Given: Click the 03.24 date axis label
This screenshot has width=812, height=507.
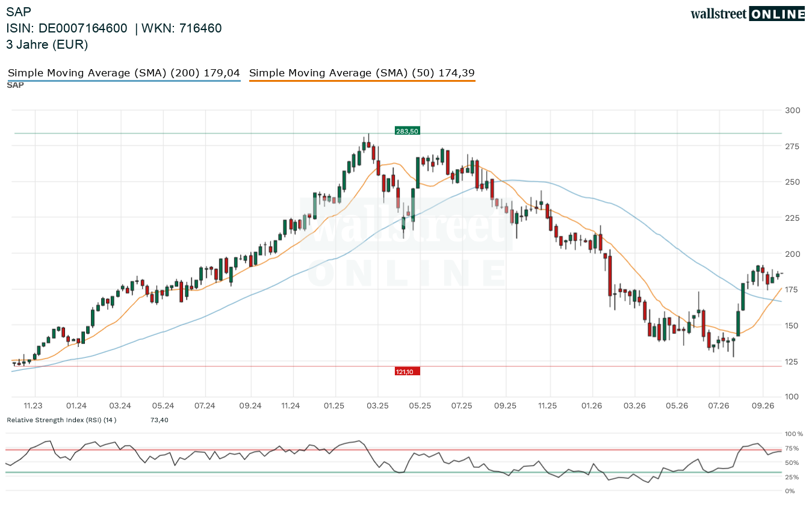Looking at the screenshot, I should (120, 406).
